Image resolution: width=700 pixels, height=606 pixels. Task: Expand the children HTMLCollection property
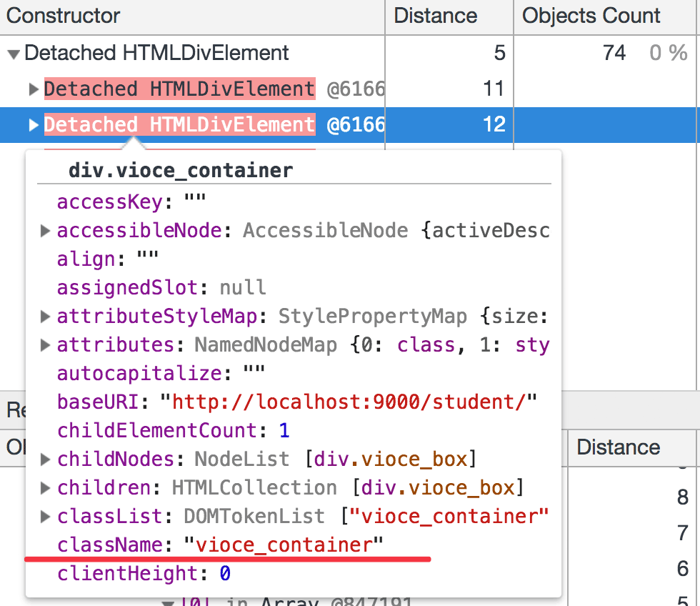45,487
